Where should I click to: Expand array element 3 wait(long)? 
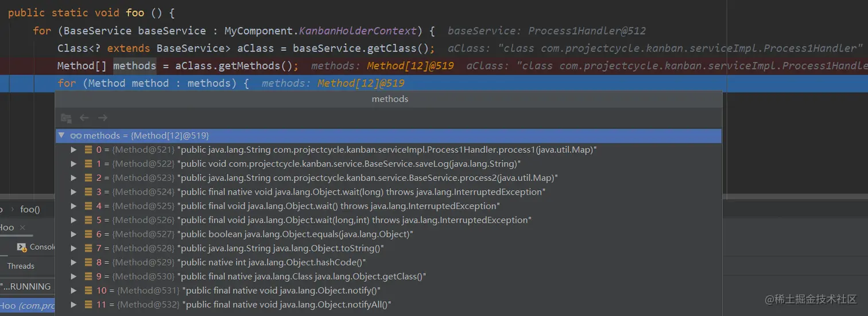pyautogui.click(x=73, y=192)
